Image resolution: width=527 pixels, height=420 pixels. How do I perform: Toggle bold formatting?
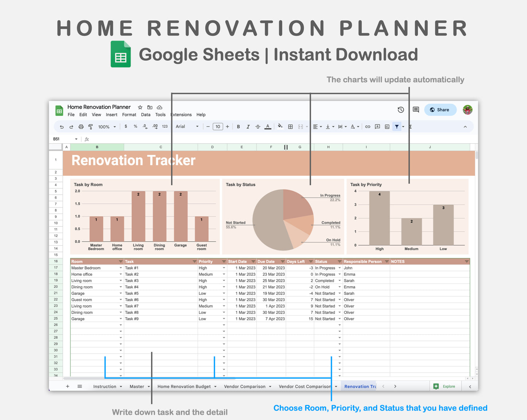[238, 127]
